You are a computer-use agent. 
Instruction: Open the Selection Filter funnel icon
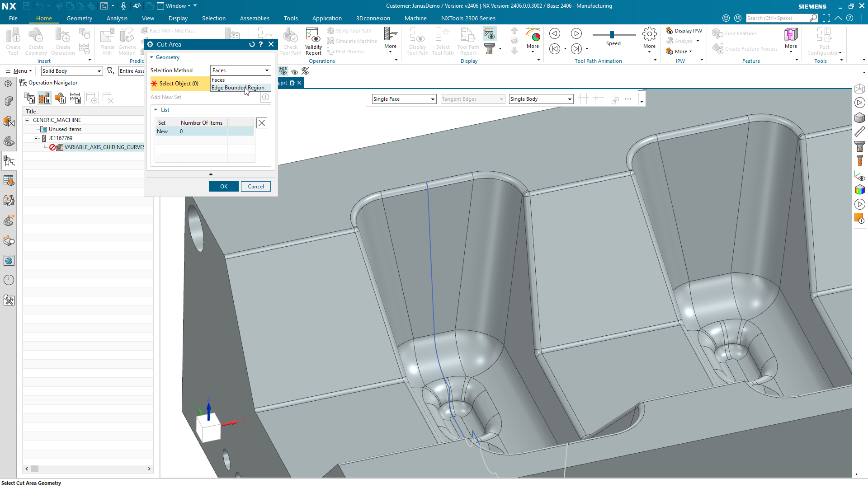110,71
